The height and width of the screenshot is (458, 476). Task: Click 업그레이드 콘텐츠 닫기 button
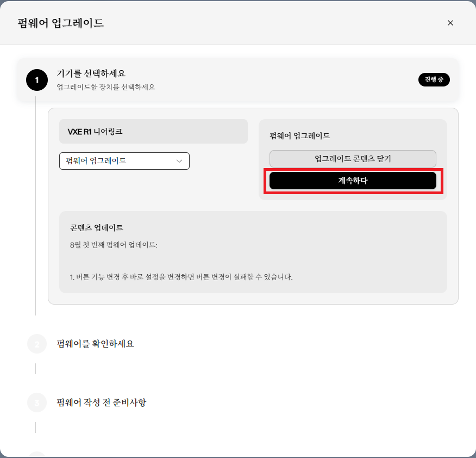click(353, 159)
